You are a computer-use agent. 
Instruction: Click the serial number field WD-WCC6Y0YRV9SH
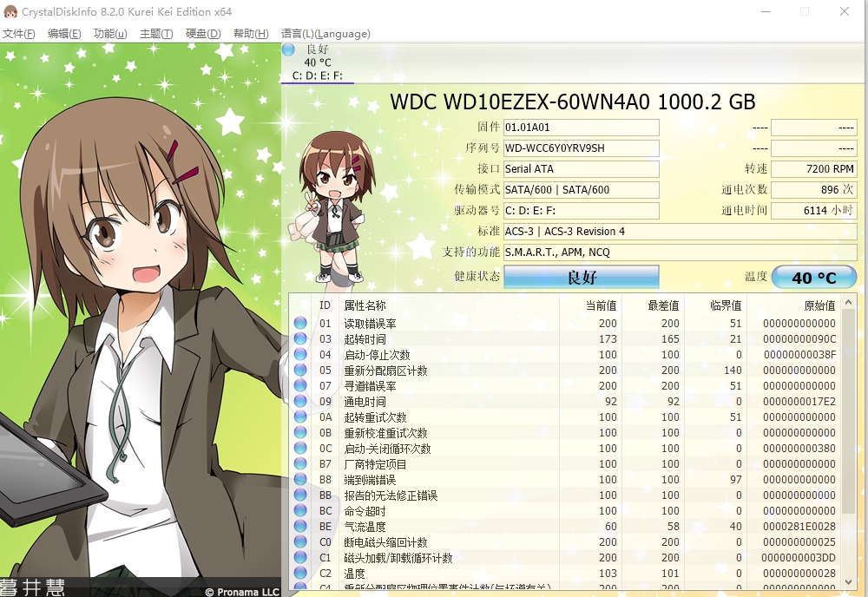click(582, 148)
